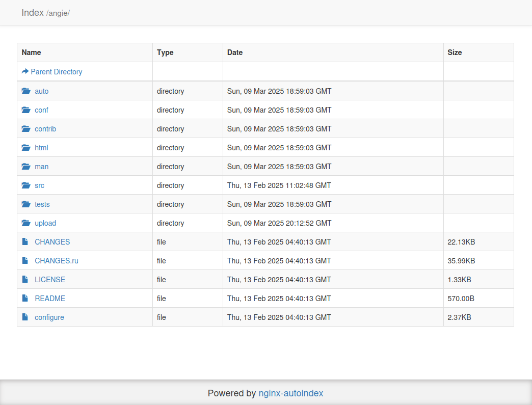Click the file icon next to CHANGES.ru
Screen dimensions: 532x405
click(x=25, y=260)
